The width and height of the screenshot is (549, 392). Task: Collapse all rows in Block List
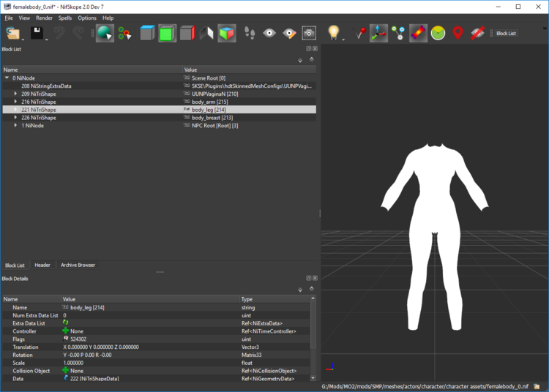point(312,59)
